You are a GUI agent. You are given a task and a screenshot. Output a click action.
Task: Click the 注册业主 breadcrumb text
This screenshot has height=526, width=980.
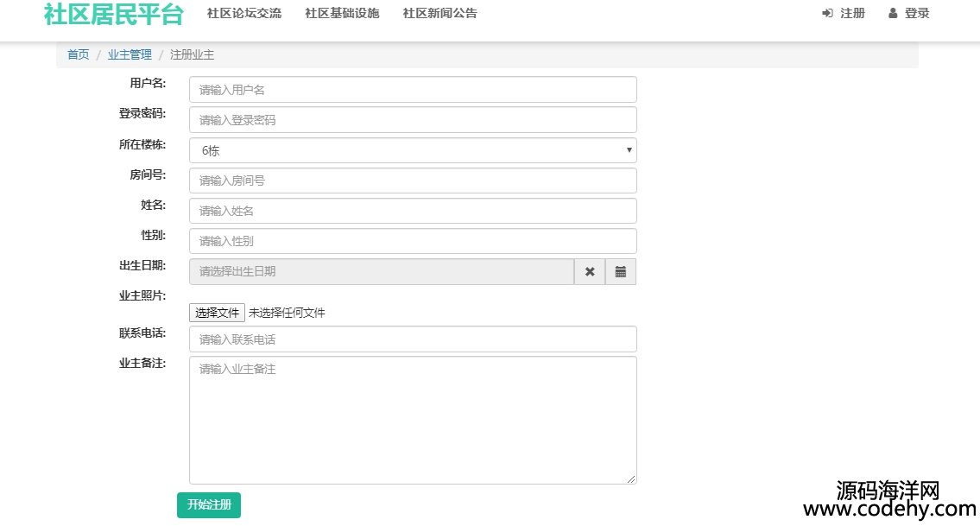[x=192, y=54]
